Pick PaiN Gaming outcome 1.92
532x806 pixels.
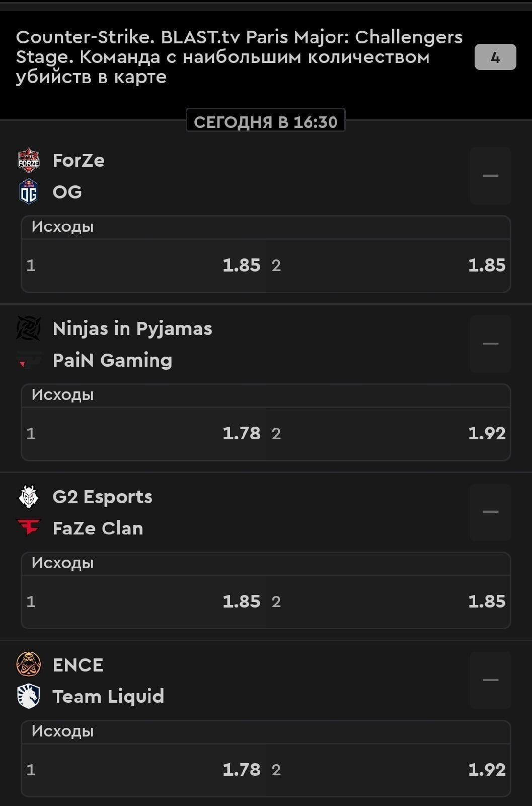[x=388, y=433]
